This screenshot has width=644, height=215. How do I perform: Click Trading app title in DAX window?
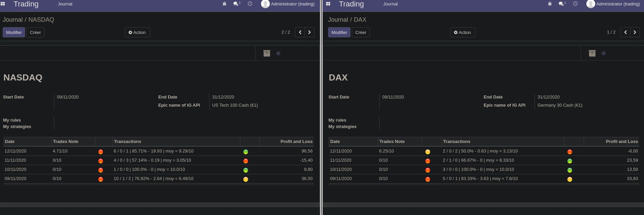(x=351, y=4)
